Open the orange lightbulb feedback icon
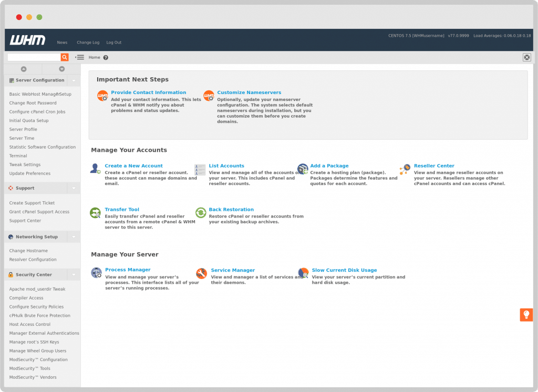 pos(526,314)
